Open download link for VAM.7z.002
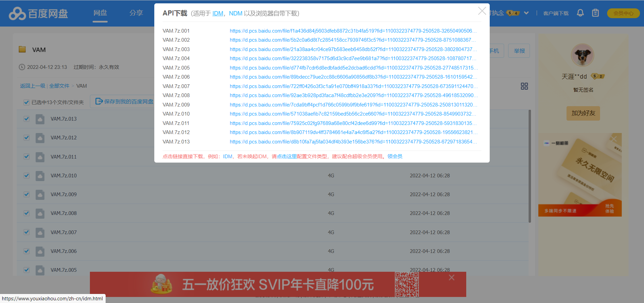This screenshot has width=644, height=303. point(353,40)
